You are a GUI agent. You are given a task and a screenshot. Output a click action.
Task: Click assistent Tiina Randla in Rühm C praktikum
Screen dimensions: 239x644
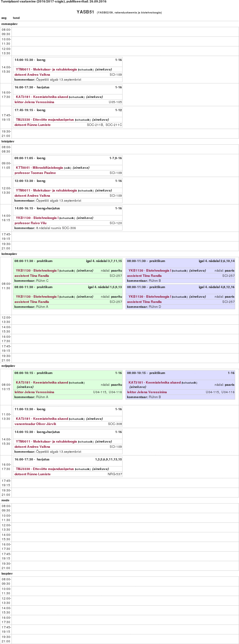32,276
